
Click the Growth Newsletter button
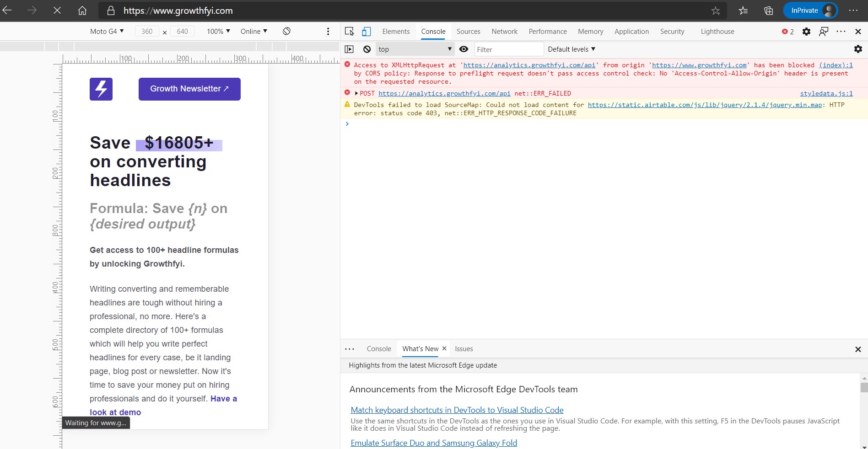(189, 89)
